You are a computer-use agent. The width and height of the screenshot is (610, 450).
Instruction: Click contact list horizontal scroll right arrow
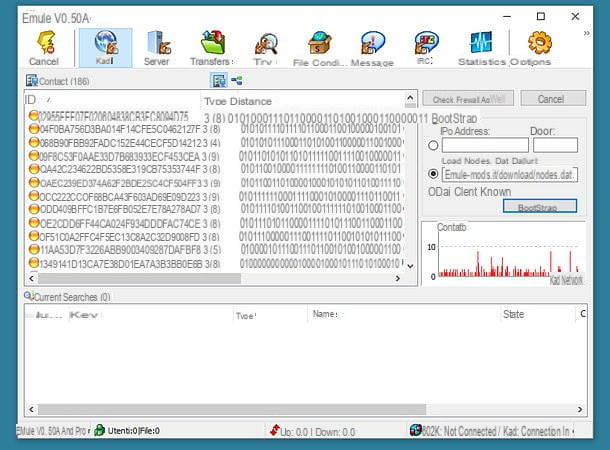tap(398, 278)
